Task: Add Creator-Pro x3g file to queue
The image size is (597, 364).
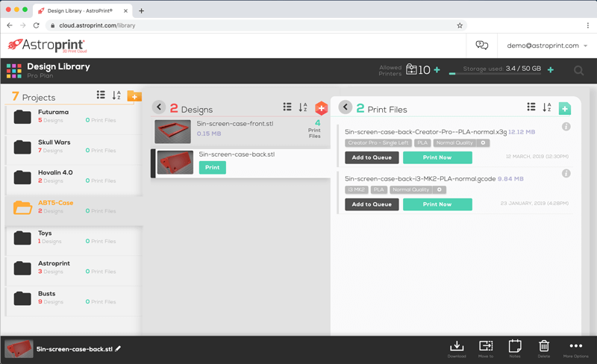Action: (x=372, y=157)
